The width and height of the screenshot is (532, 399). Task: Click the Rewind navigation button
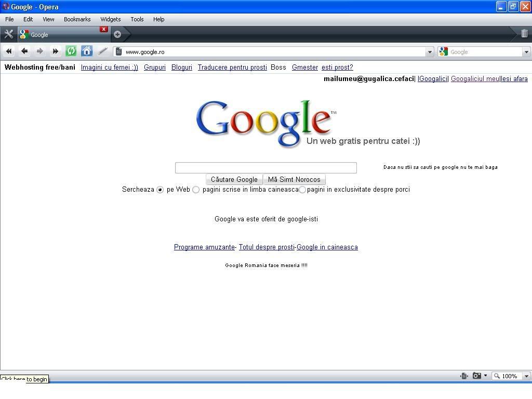(8, 51)
